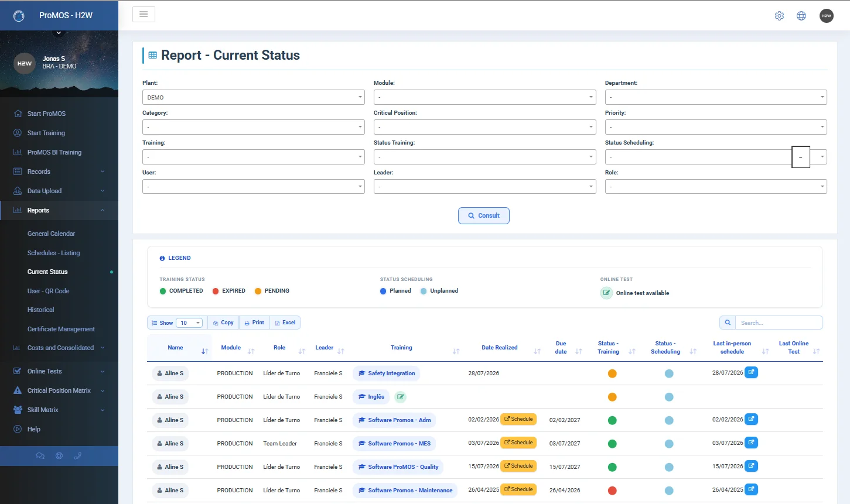Open the Module filter dropdown
The width and height of the screenshot is (850, 504).
pos(485,97)
